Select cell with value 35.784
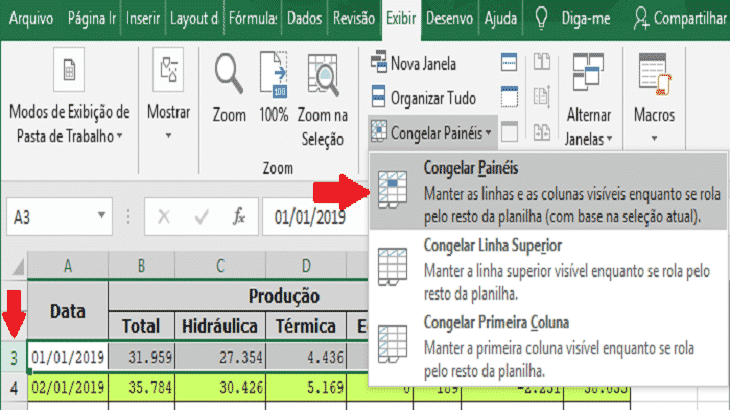Image resolution: width=730 pixels, height=410 pixels. pos(141,388)
